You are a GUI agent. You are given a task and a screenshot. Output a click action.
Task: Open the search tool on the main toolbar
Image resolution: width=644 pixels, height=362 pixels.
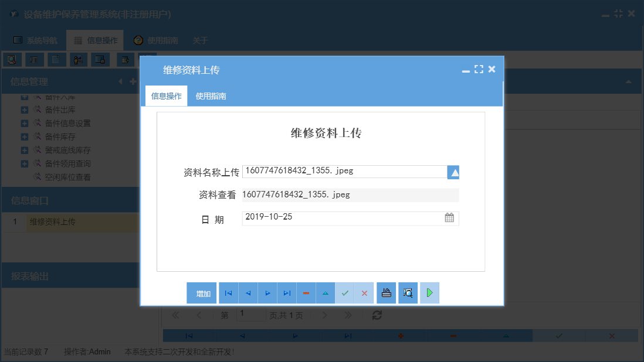(12, 59)
